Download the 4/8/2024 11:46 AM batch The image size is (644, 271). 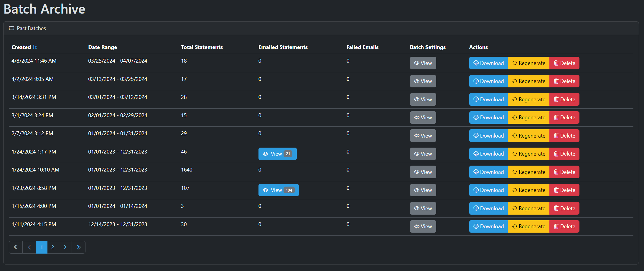(488, 63)
